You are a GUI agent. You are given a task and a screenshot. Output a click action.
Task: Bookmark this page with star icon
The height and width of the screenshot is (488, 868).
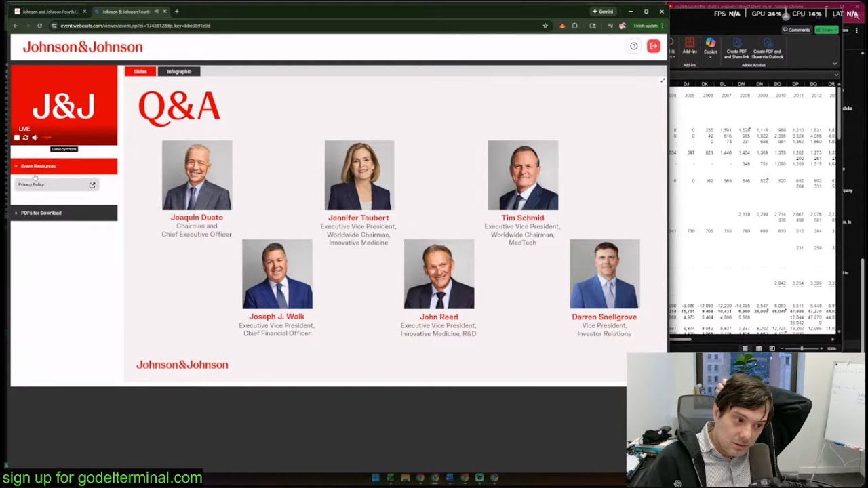pos(545,26)
